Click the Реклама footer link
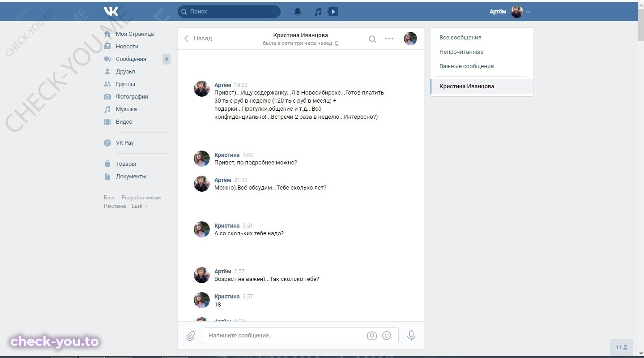Viewport: 644px width, 358px height. coord(115,206)
